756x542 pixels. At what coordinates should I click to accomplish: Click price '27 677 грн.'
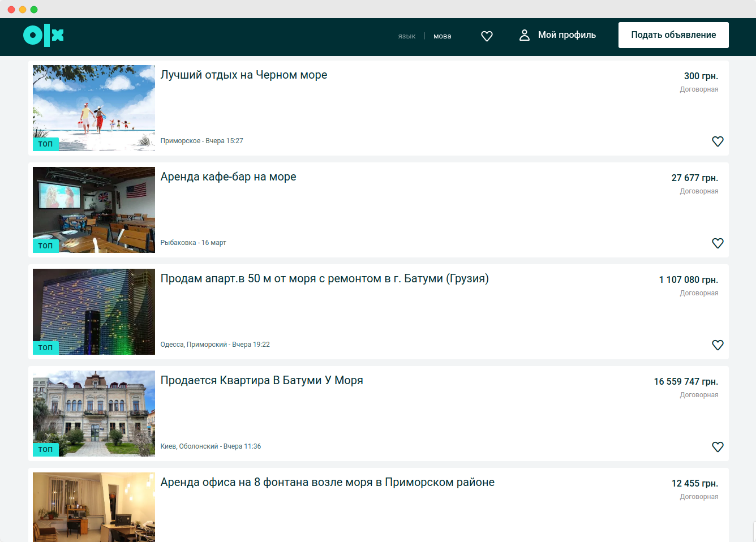pyautogui.click(x=695, y=178)
